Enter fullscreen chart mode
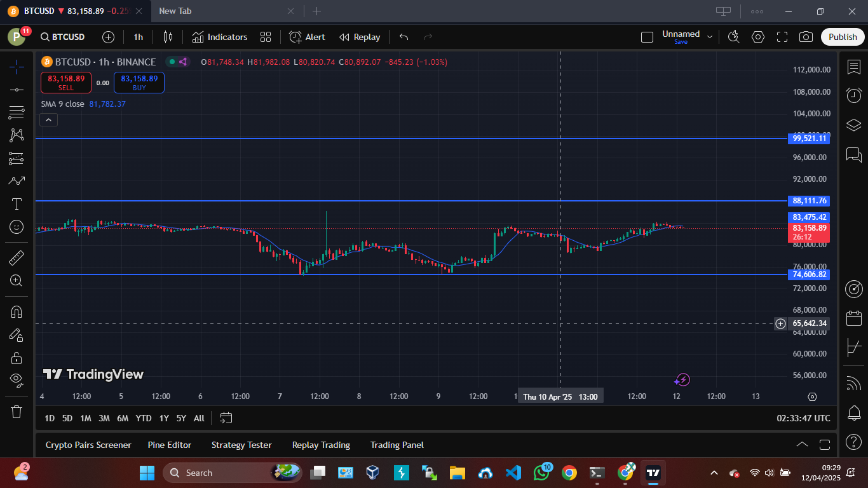 [782, 37]
